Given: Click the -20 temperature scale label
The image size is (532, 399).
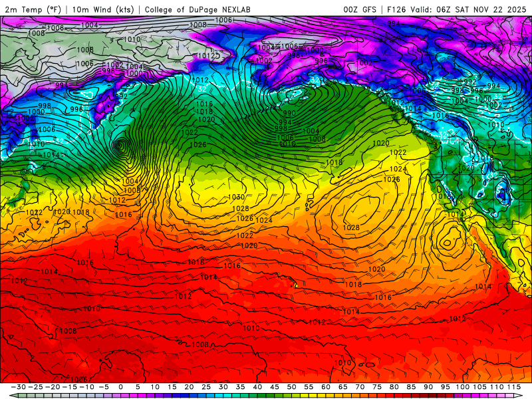Looking at the screenshot, I should pyautogui.click(x=53, y=387).
